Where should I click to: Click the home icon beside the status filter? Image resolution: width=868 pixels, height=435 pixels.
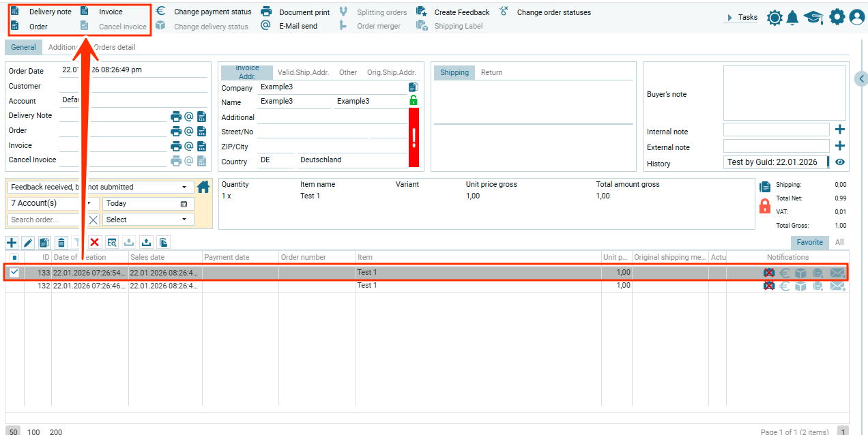203,187
